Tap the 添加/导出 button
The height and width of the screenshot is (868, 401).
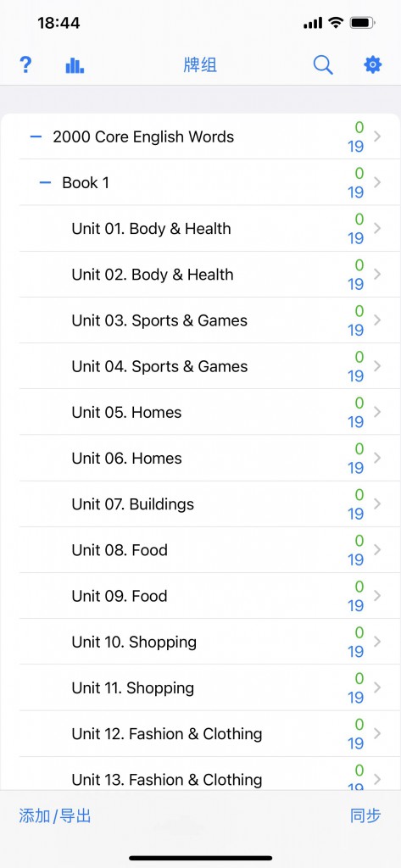55,816
